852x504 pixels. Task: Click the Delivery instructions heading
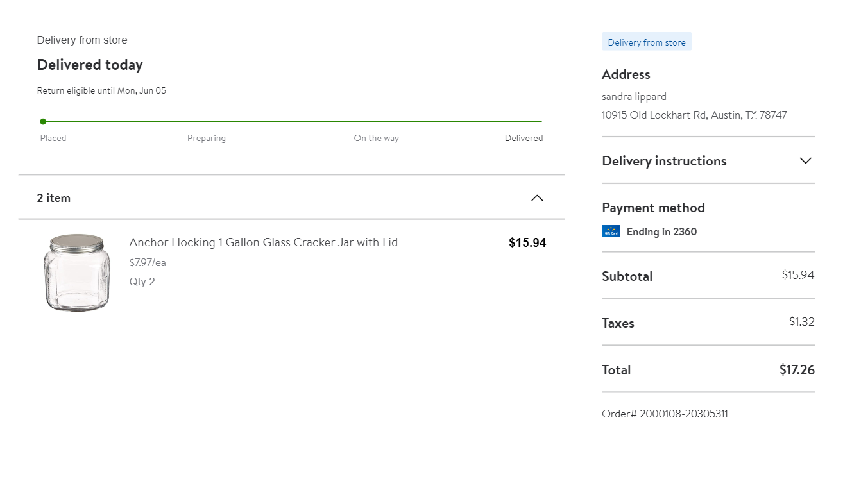coord(664,161)
